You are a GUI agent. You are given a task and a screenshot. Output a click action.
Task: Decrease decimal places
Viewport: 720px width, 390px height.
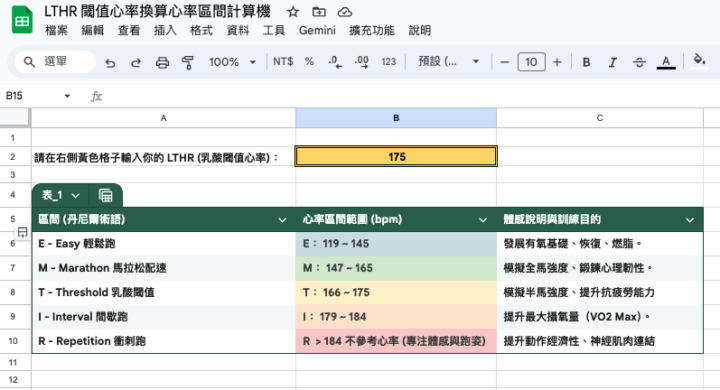[x=335, y=62]
